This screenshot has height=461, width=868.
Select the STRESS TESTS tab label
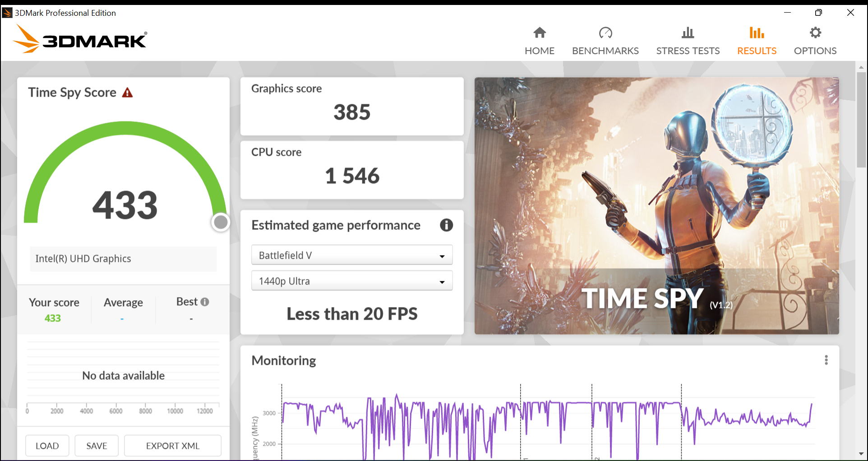coord(688,51)
